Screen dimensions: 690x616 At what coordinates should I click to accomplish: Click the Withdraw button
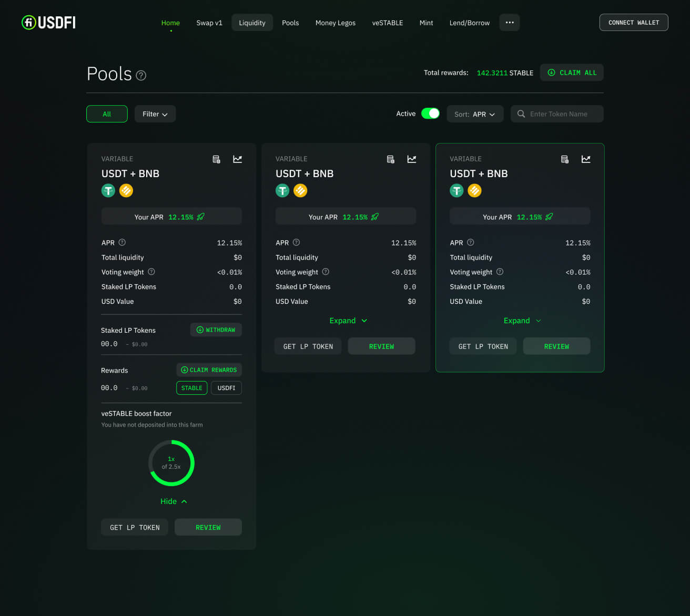pos(216,330)
